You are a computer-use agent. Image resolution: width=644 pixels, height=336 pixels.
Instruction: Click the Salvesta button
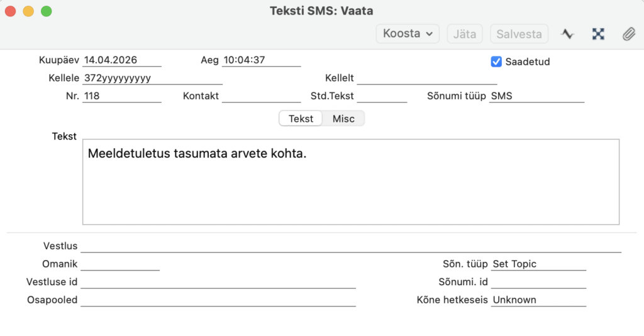[x=519, y=34]
